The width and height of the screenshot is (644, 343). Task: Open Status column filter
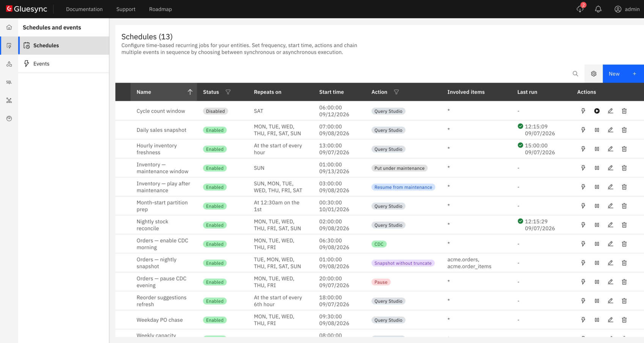pyautogui.click(x=228, y=92)
